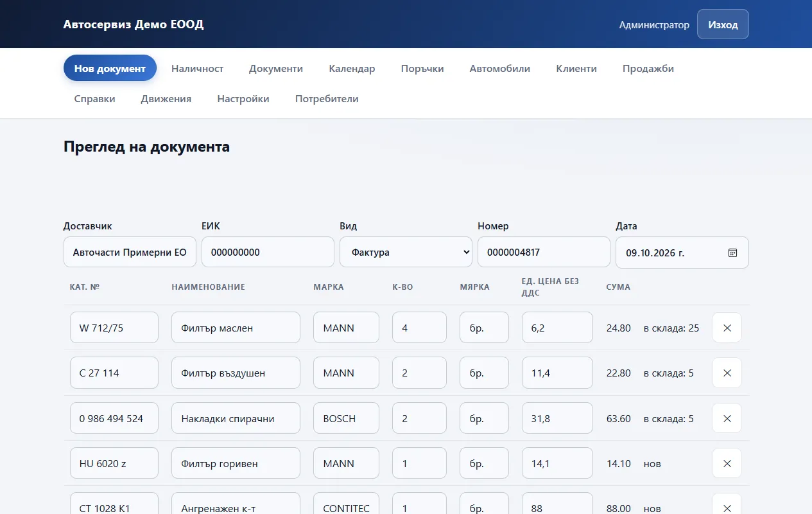812x514 pixels.
Task: Open the date picker calendar icon
Action: click(x=732, y=253)
